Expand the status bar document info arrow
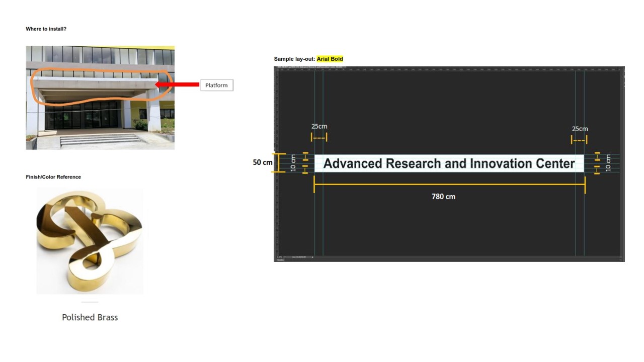This screenshot has height=362, width=644. pos(312,256)
